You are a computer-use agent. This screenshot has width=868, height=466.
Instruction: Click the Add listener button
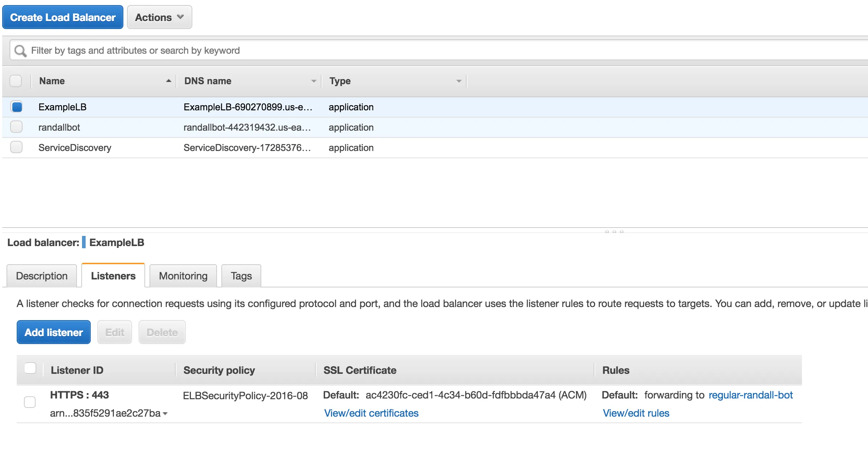coord(54,332)
